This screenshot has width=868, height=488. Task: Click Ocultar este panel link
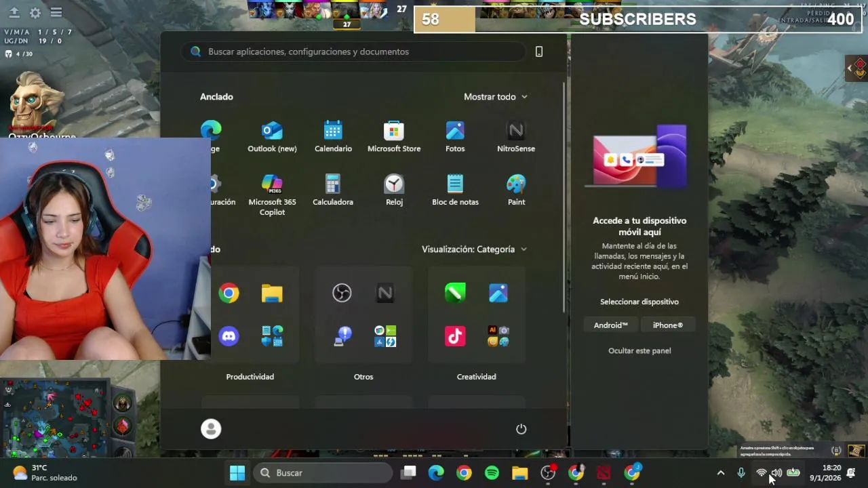coord(639,350)
